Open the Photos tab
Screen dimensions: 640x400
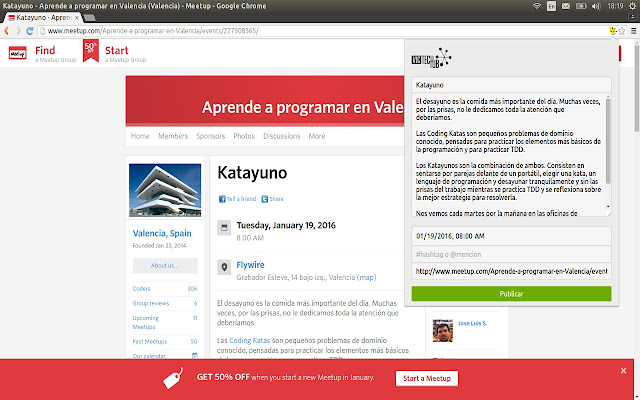pyautogui.click(x=244, y=136)
